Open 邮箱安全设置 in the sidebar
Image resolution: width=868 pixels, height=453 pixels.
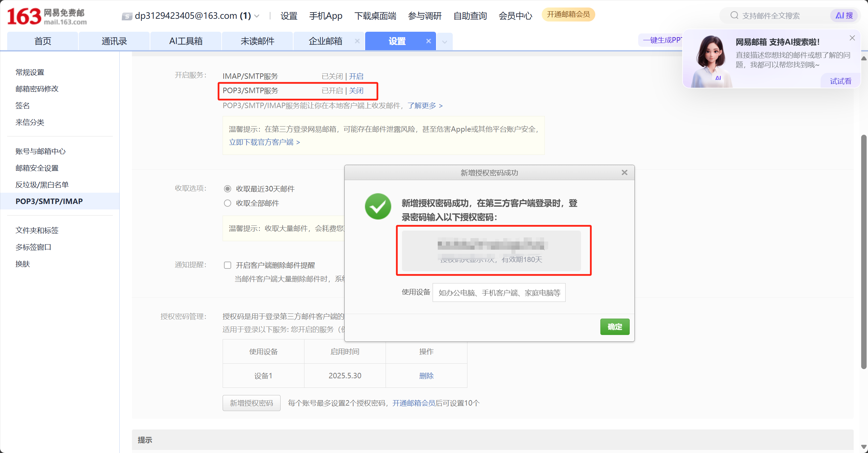(37, 168)
